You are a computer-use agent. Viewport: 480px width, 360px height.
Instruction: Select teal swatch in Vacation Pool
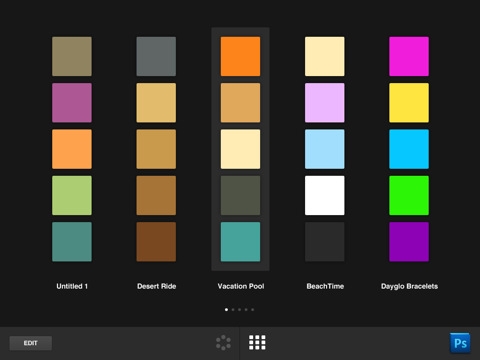240,242
